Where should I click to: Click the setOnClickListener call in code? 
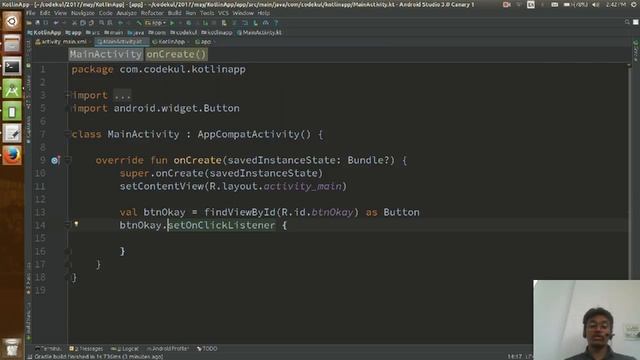222,225
